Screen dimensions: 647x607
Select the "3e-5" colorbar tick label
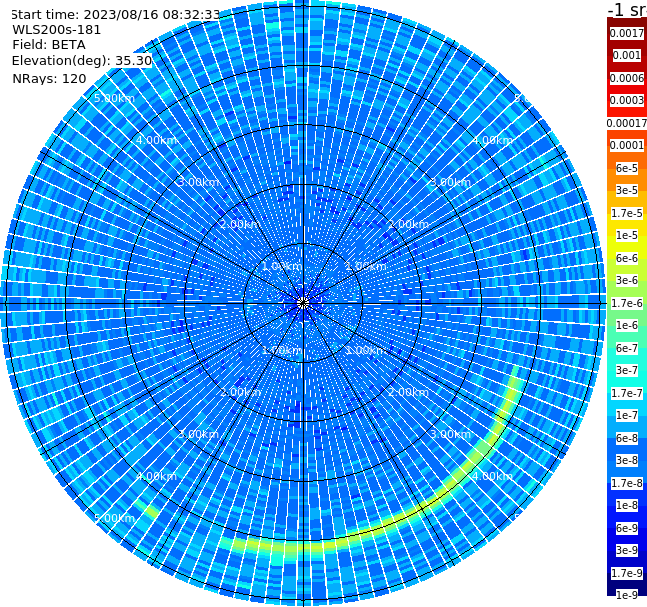[x=626, y=190]
